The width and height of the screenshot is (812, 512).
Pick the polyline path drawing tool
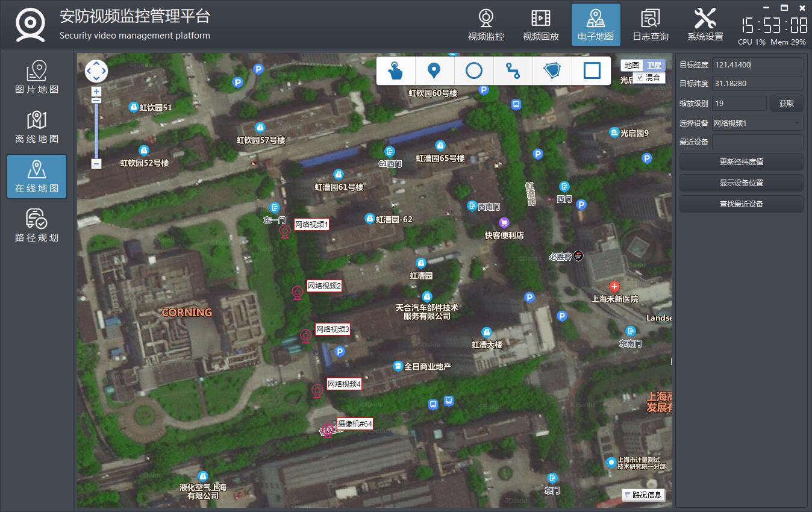click(513, 71)
